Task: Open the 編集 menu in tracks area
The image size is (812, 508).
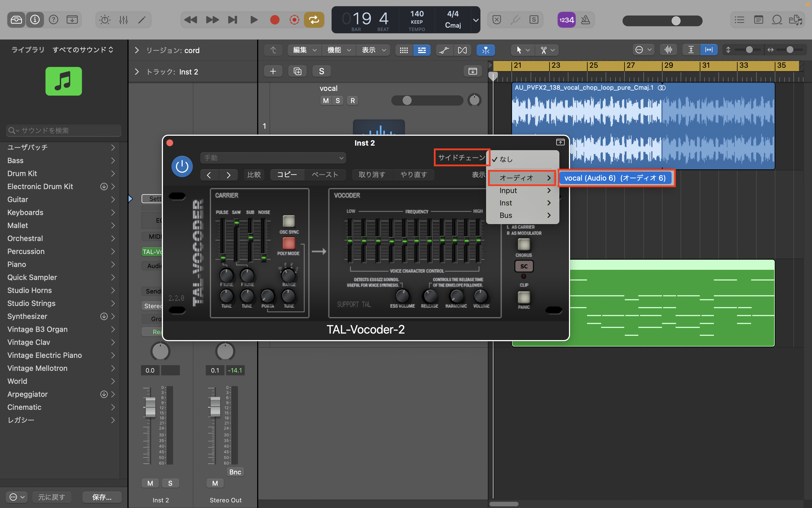Action: pyautogui.click(x=304, y=50)
